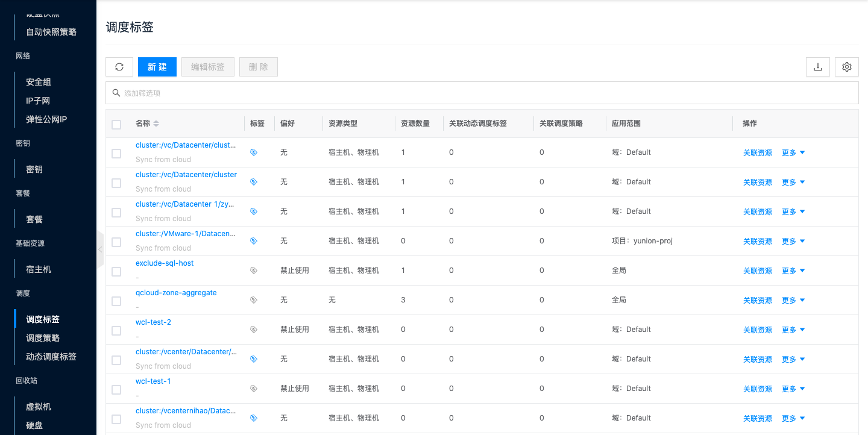Click tag icon in cluster:/VMware-1/Datacen row
The width and height of the screenshot is (868, 435).
pos(254,241)
